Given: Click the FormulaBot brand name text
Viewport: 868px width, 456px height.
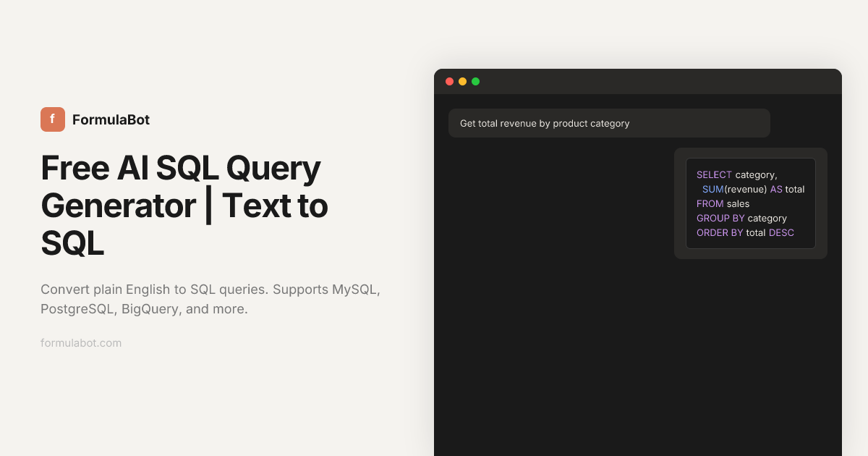Looking at the screenshot, I should (111, 119).
